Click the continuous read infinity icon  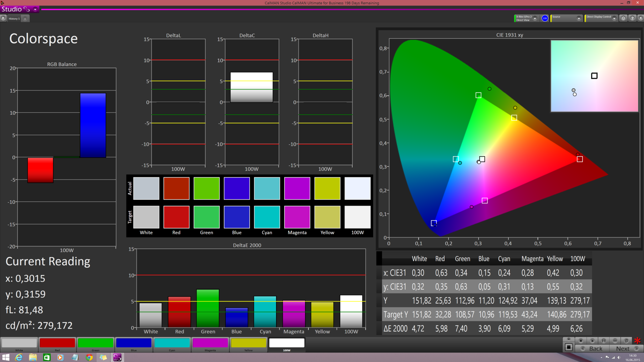point(615,341)
